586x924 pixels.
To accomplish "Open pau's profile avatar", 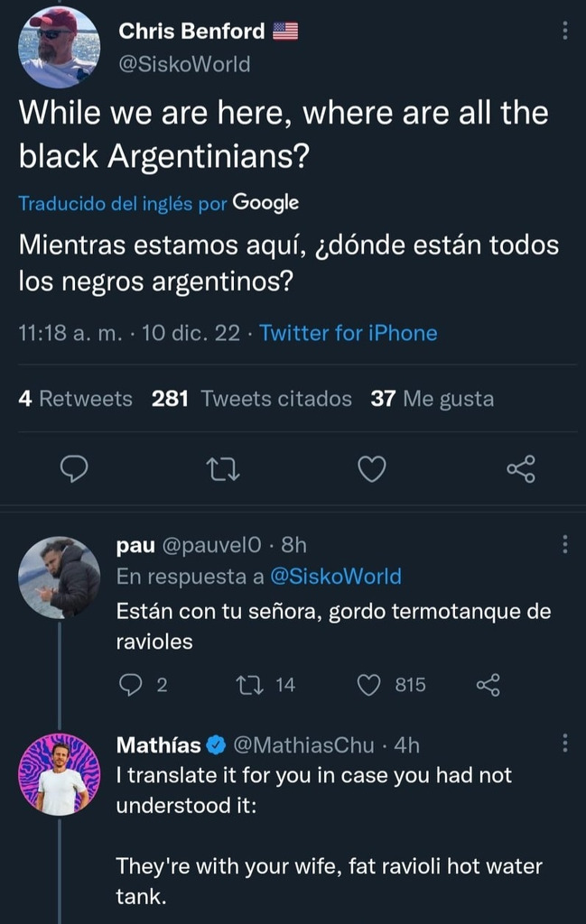I will (x=59, y=577).
